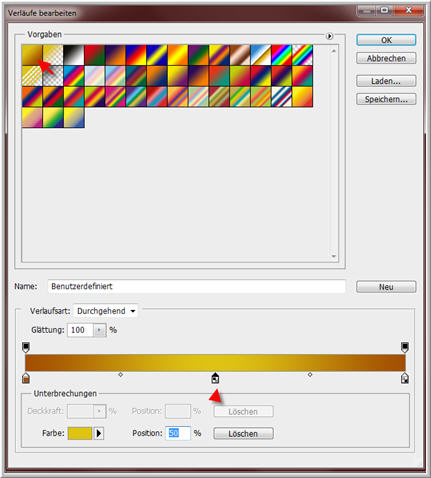Open the Farbe color options arrow
Viewport: 431px width, 478px height.
99,433
